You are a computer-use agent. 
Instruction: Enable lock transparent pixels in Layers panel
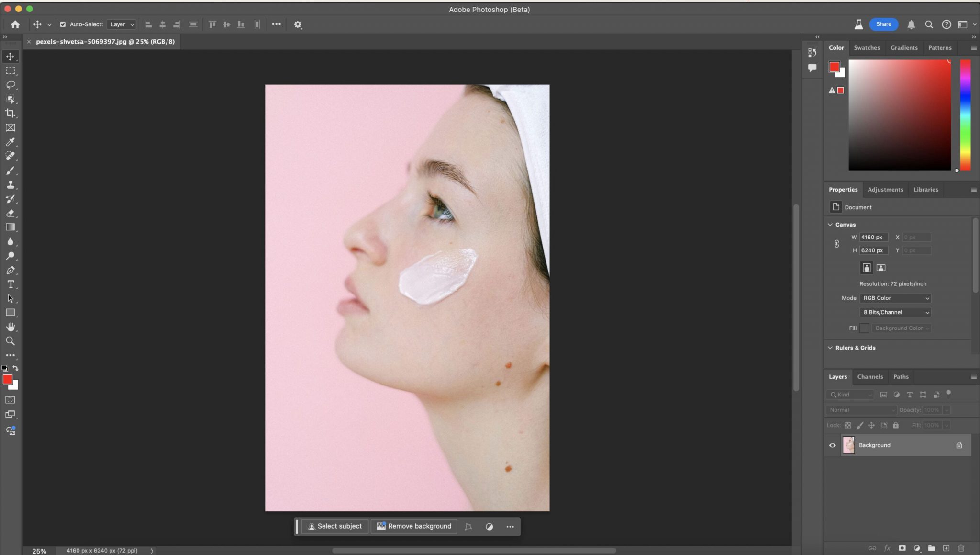[847, 425]
